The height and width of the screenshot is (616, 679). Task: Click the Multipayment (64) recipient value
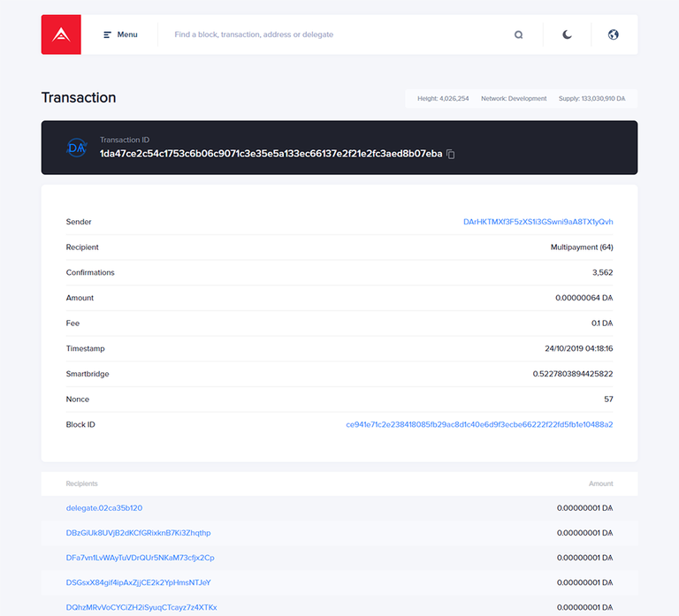(x=581, y=247)
